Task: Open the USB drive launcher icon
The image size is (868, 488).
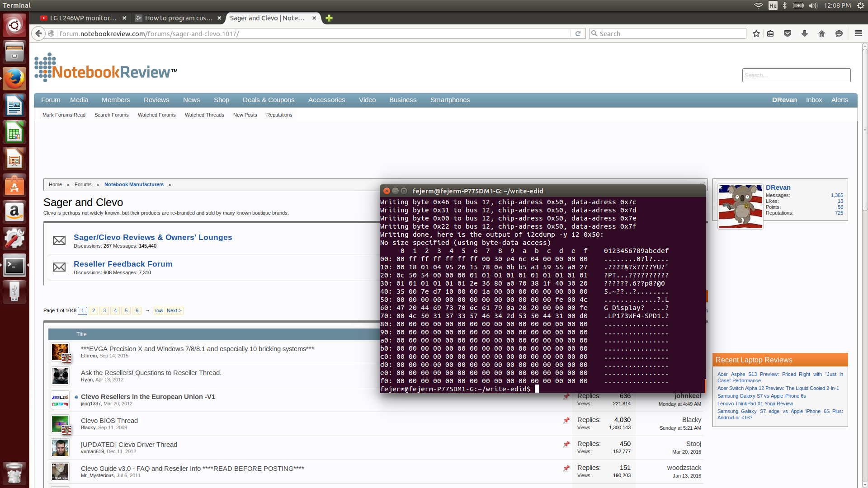Action: [14, 292]
